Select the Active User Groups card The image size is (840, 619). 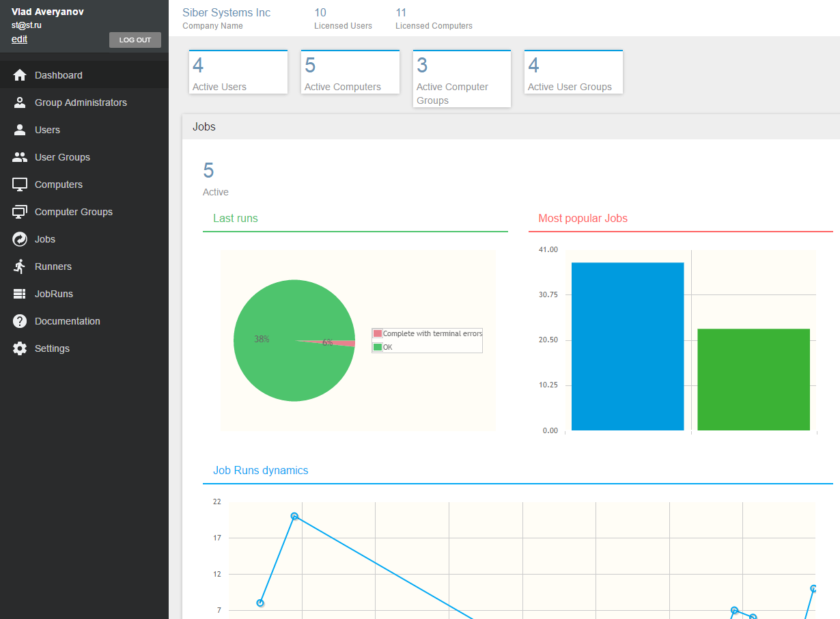573,72
